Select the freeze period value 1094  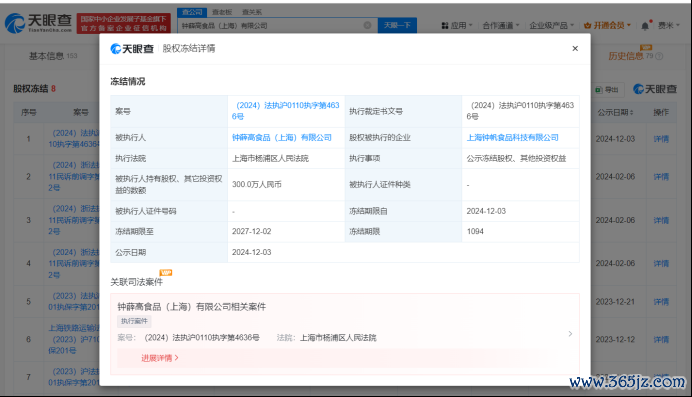[475, 232]
